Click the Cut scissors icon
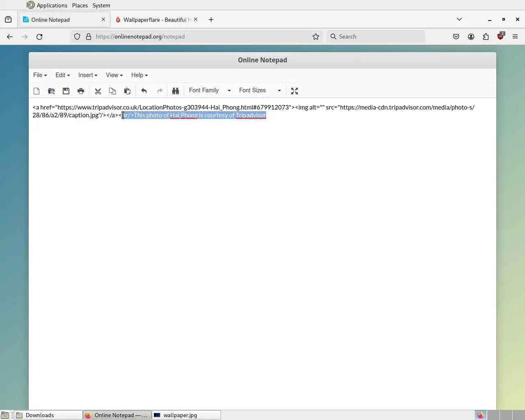This screenshot has height=420, width=525. click(x=98, y=91)
